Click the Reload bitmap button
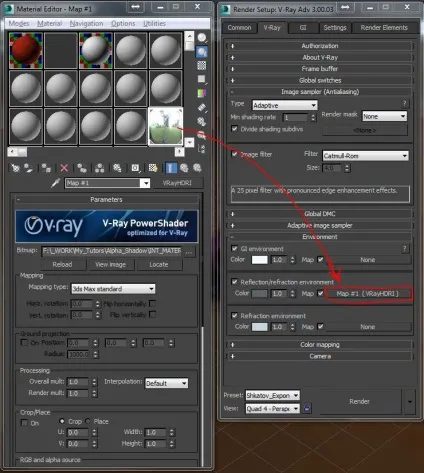Image resolution: width=424 pixels, height=473 pixels. [62, 264]
